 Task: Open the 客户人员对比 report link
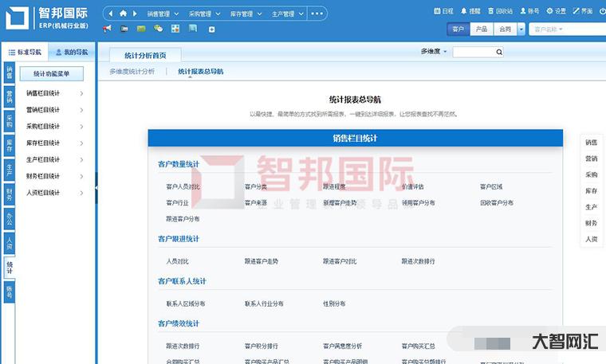point(183,187)
